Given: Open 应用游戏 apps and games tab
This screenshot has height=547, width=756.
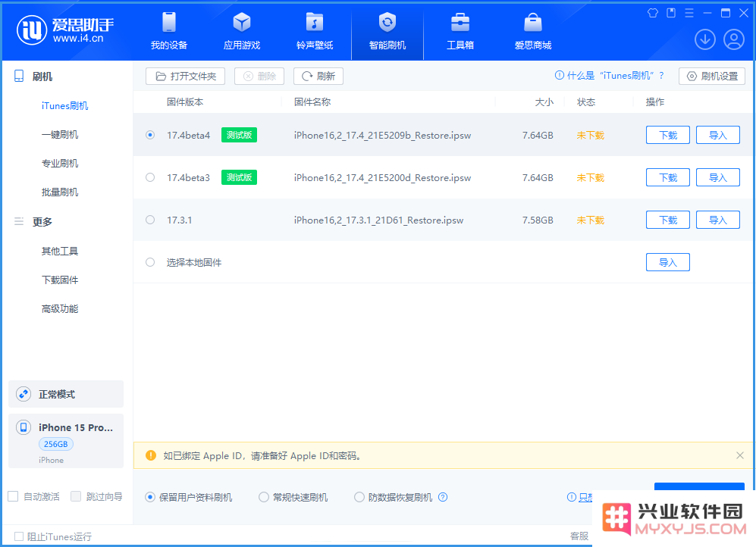Looking at the screenshot, I should 242,32.
